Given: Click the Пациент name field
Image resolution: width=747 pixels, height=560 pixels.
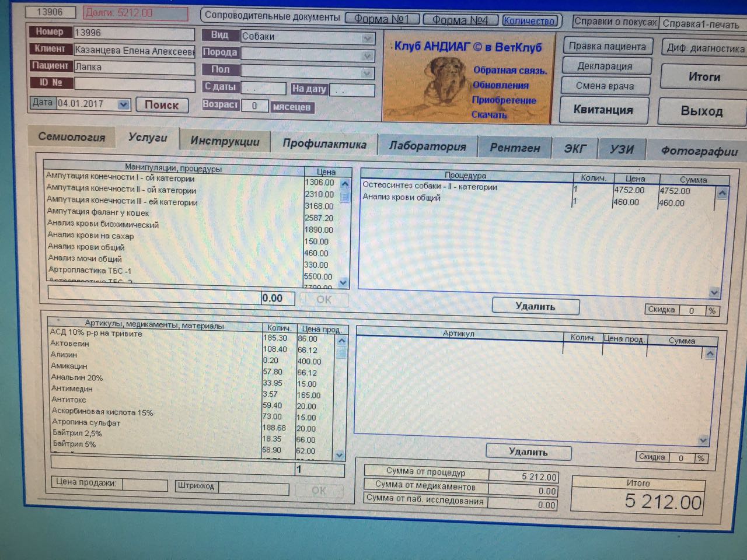Looking at the screenshot, I should pos(134,68).
